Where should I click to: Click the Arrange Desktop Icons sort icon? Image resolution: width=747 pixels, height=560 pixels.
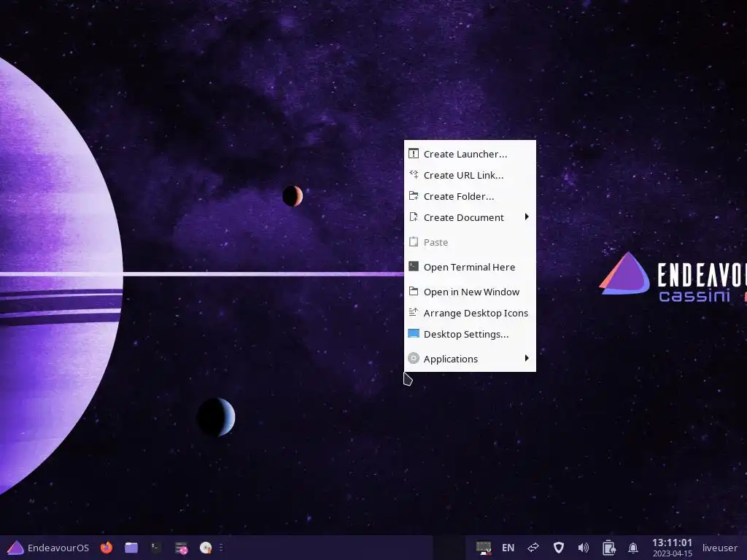pos(414,312)
